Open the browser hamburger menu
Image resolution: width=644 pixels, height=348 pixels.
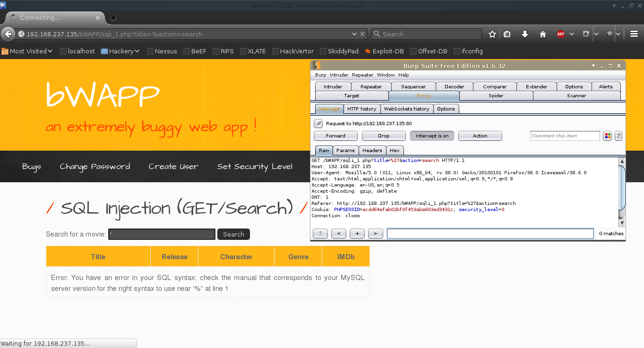(x=634, y=34)
